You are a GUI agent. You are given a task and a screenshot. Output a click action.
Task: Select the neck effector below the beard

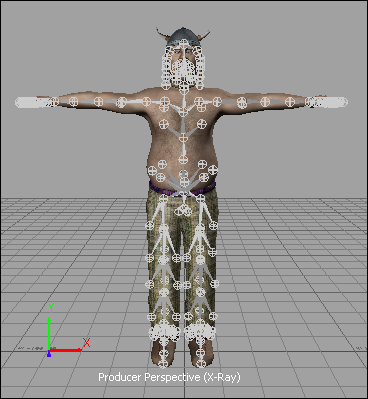[x=183, y=89]
